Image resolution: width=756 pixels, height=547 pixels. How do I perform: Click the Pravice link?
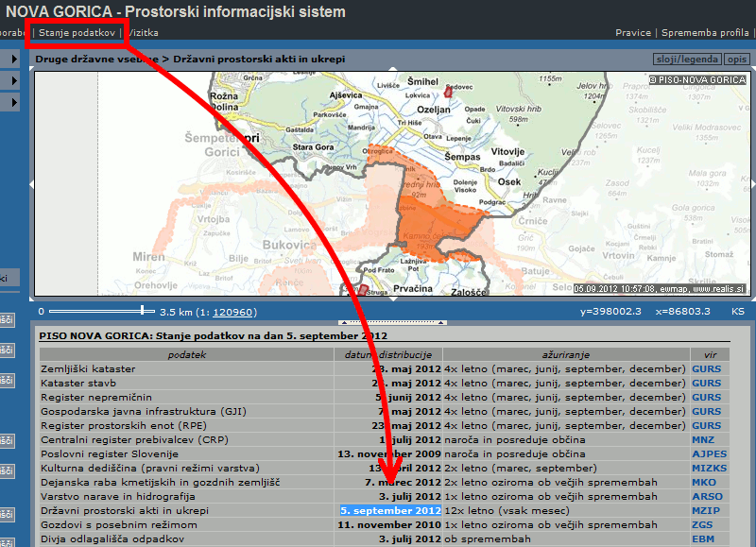(x=633, y=33)
